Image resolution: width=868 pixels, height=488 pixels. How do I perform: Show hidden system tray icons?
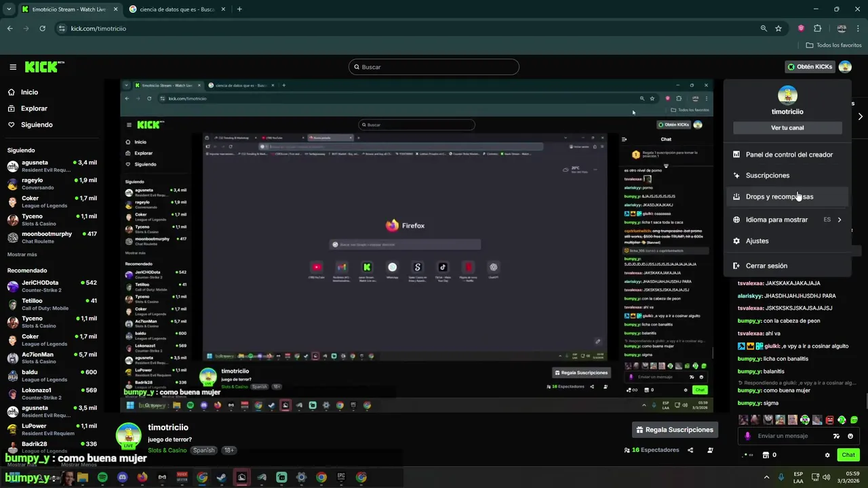coord(767,477)
